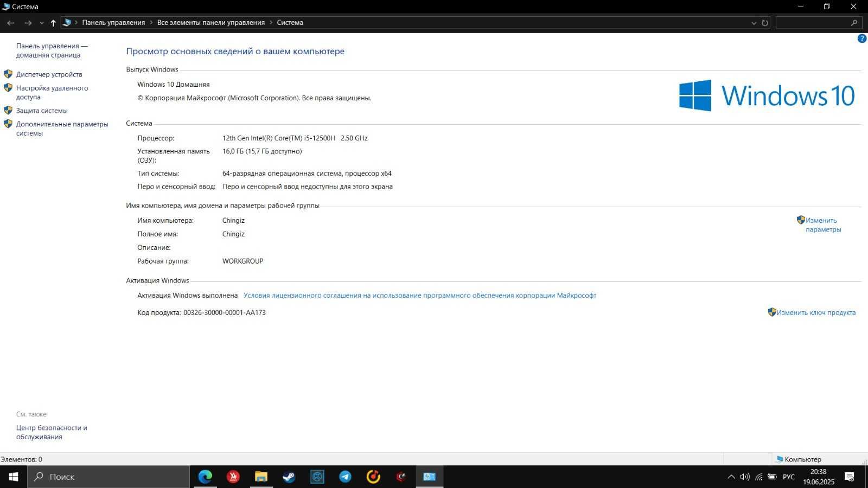
Task: Click 'Изменить ключ продукта' link
Action: (x=816, y=313)
